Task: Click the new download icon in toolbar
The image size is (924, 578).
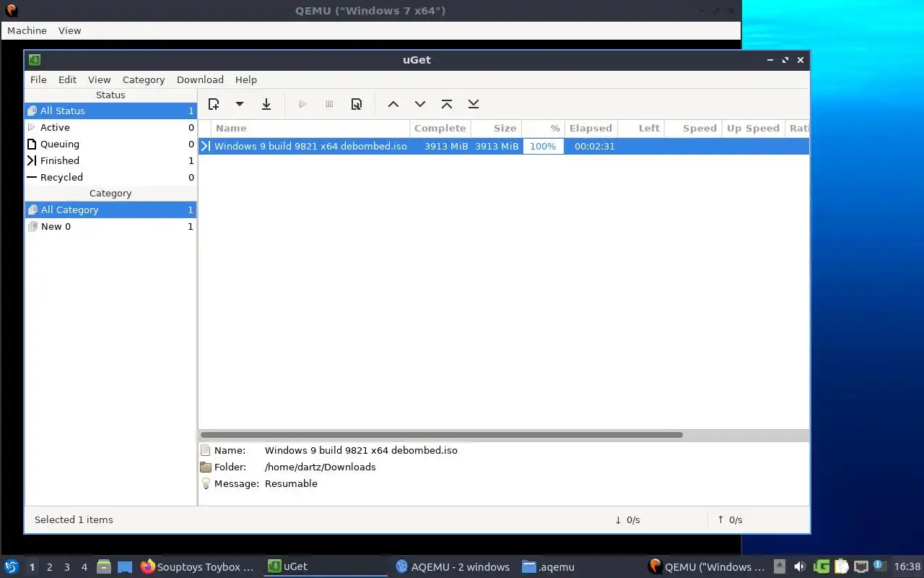Action: click(x=214, y=104)
